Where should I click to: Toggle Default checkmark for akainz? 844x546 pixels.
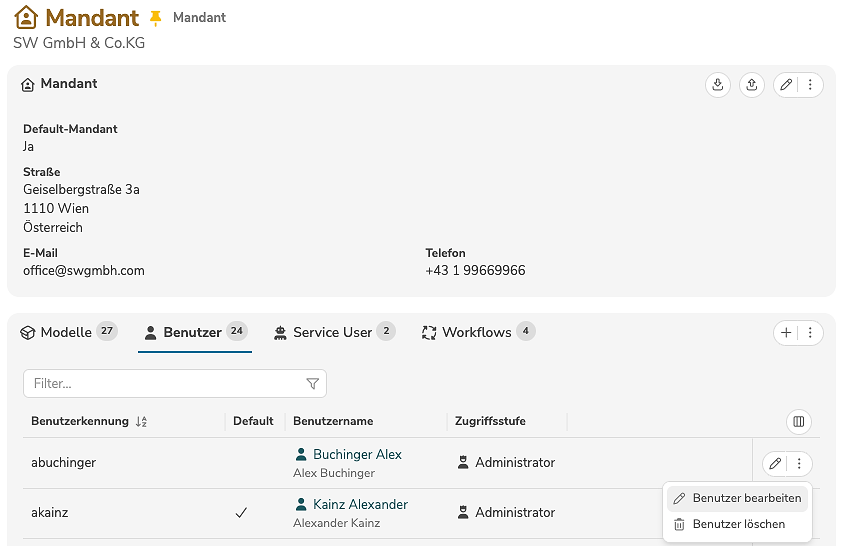click(x=241, y=513)
